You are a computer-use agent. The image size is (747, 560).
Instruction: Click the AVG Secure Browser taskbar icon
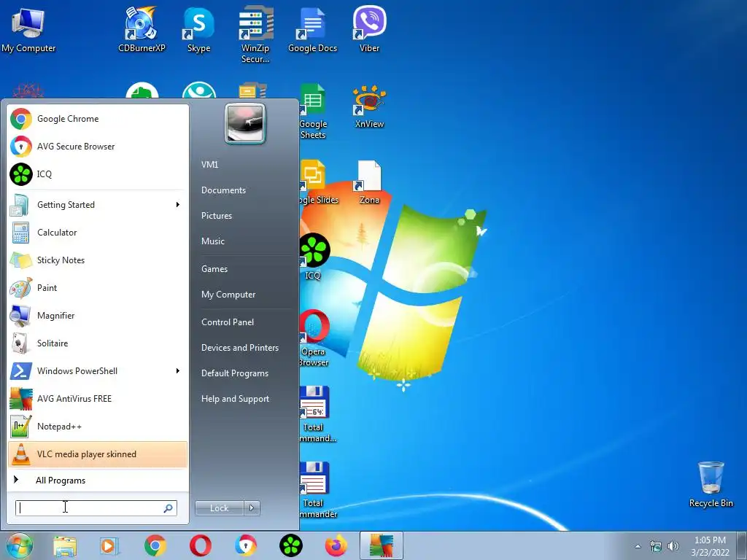point(246,545)
